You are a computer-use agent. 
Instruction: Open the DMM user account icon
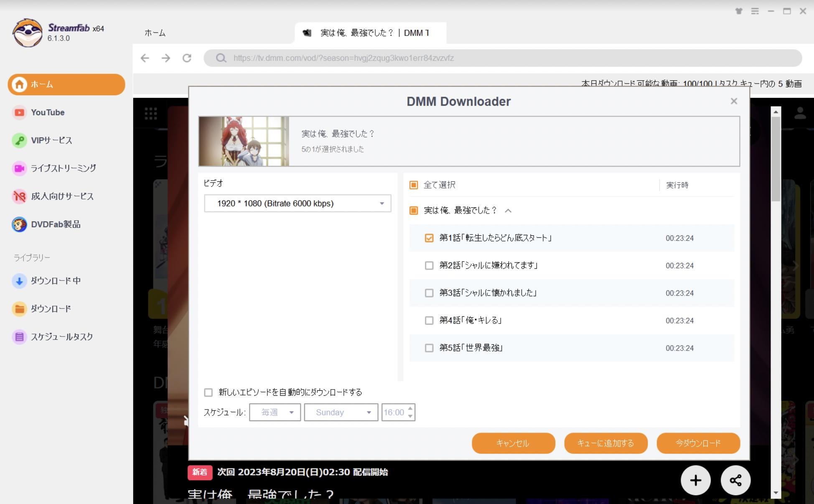click(x=800, y=113)
